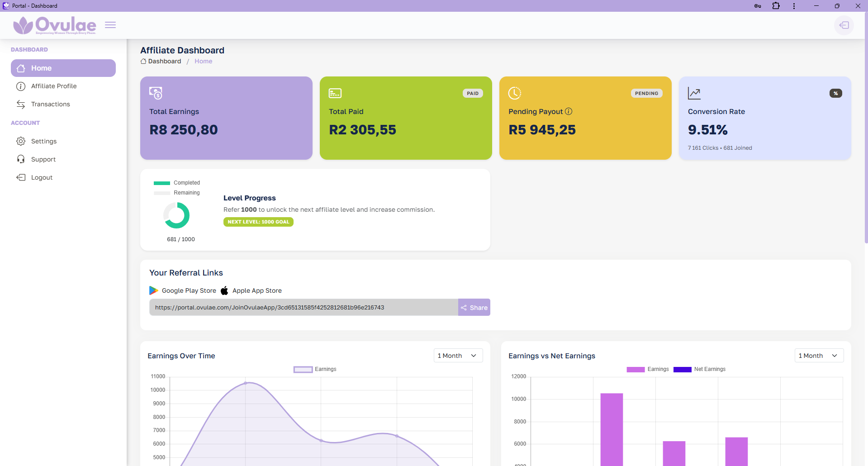The width and height of the screenshot is (868, 466).
Task: Go to Transactions page
Action: (x=50, y=104)
